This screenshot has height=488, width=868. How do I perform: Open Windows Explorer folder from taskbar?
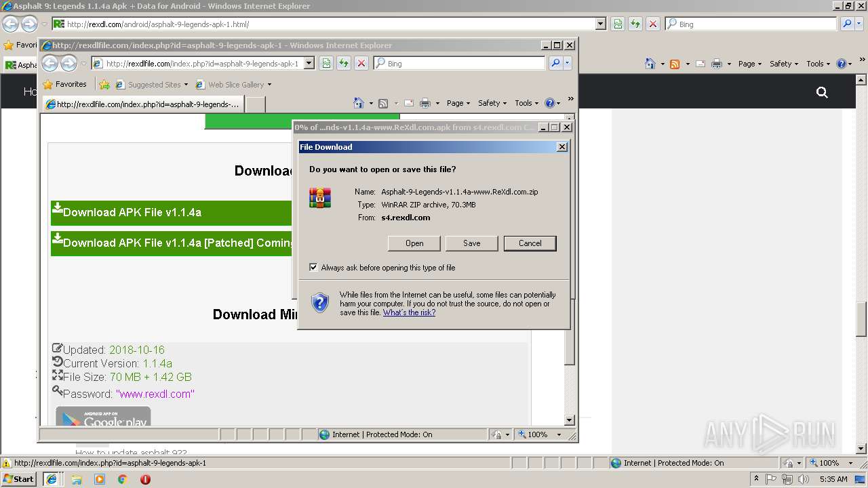coord(77,479)
